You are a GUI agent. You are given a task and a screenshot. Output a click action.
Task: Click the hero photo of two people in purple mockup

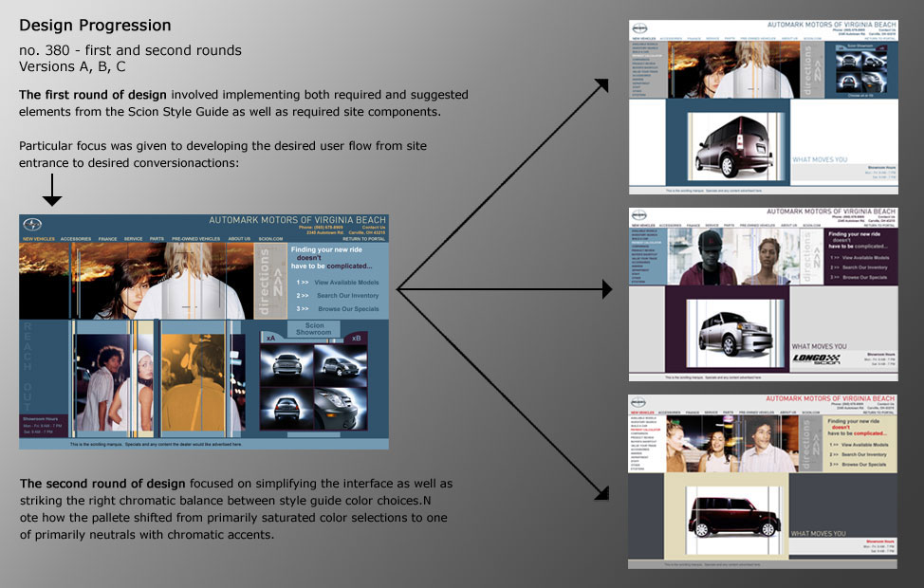733,257
